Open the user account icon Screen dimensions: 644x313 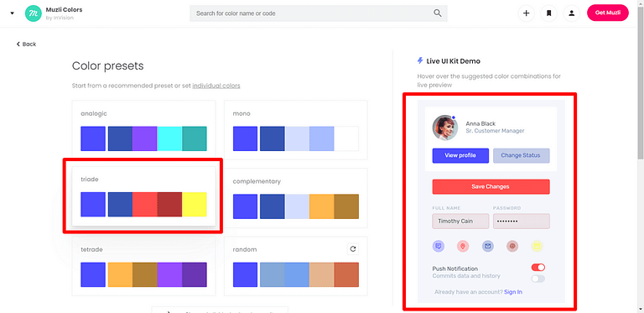pyautogui.click(x=571, y=13)
